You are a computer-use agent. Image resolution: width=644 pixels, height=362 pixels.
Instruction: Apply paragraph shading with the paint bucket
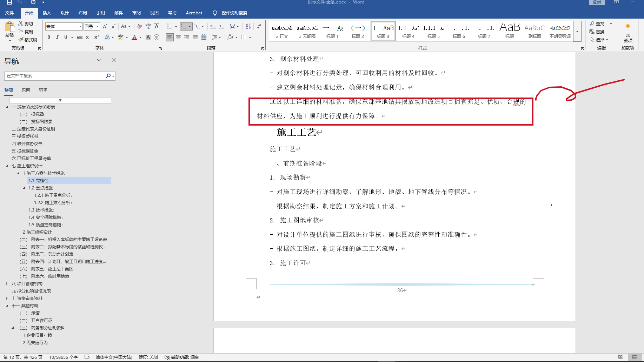coord(230,37)
